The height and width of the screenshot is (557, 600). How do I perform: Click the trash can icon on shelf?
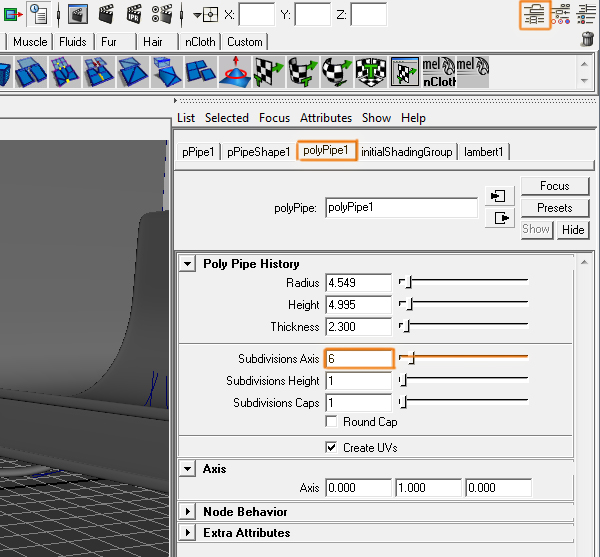pyautogui.click(x=587, y=40)
